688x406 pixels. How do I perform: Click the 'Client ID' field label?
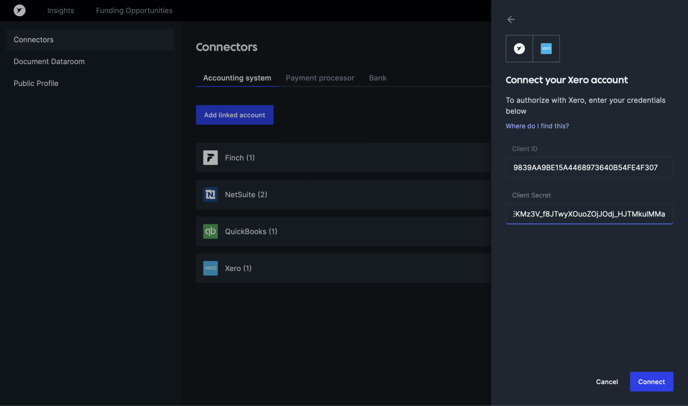click(x=524, y=149)
